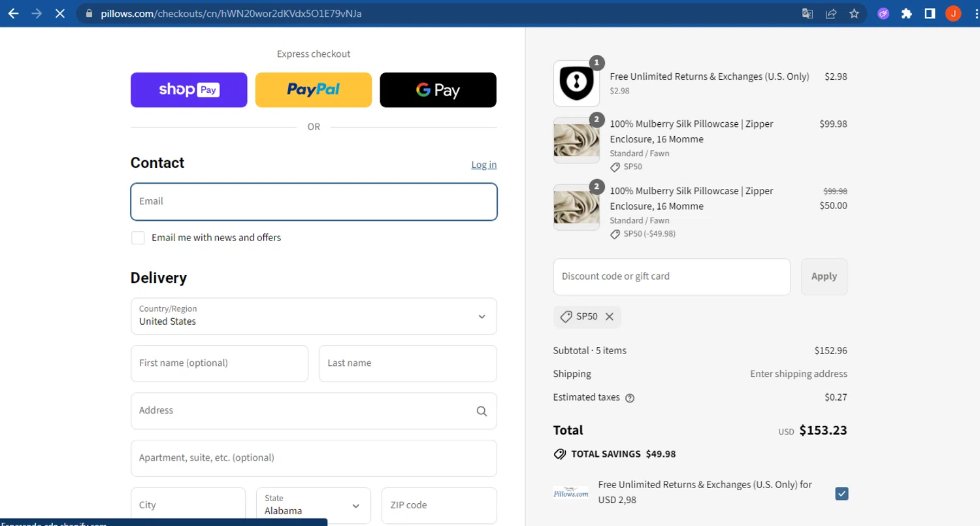Open the purple extension icon
Image resolution: width=980 pixels, height=526 pixels.
(883, 13)
